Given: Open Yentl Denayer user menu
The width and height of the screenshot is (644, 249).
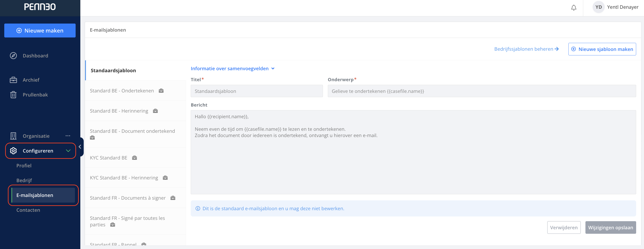Looking at the screenshot, I should point(615,7).
